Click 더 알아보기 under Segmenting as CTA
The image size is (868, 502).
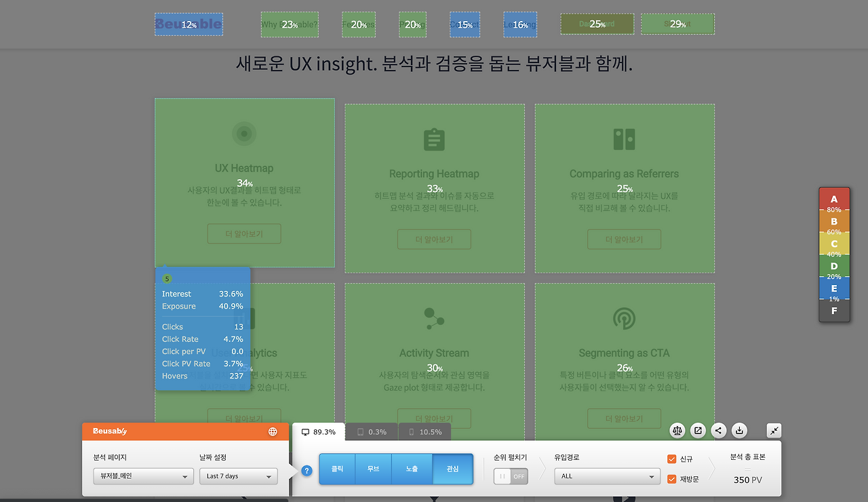tap(624, 418)
